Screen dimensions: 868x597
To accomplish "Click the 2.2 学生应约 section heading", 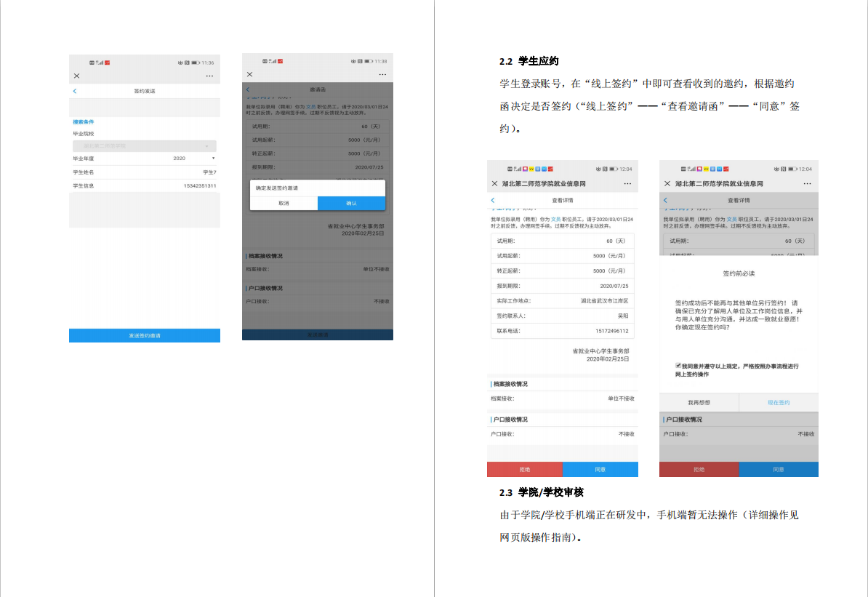I will pyautogui.click(x=529, y=61).
